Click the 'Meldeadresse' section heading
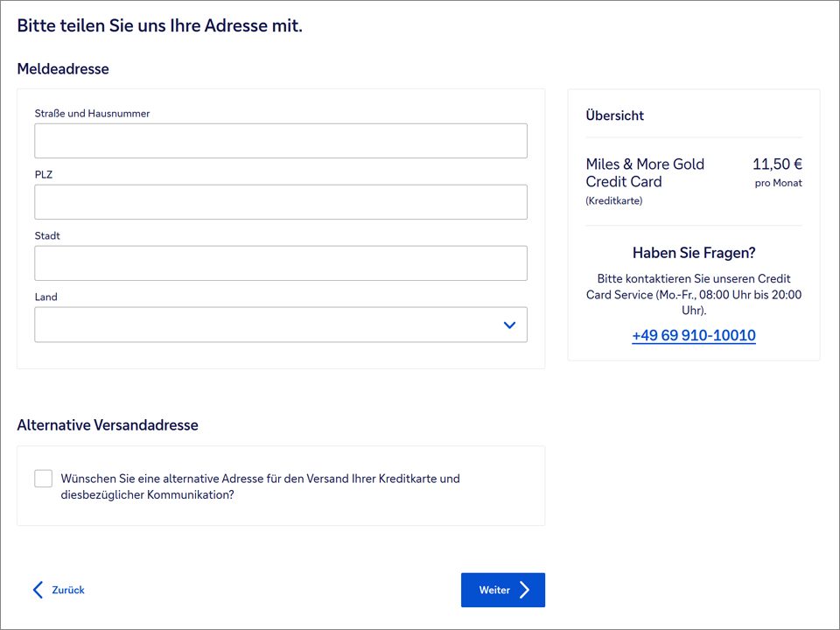Screen dimensions: 840x630 pos(63,69)
